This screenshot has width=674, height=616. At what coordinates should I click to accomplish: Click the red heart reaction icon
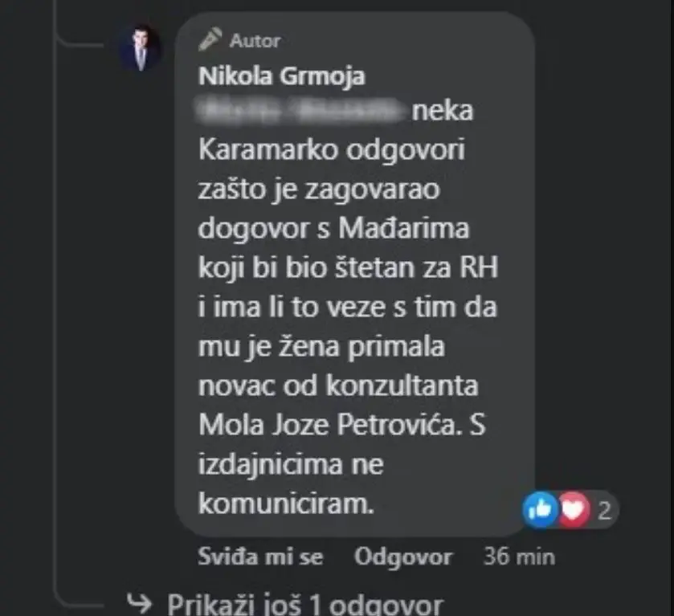[574, 510]
